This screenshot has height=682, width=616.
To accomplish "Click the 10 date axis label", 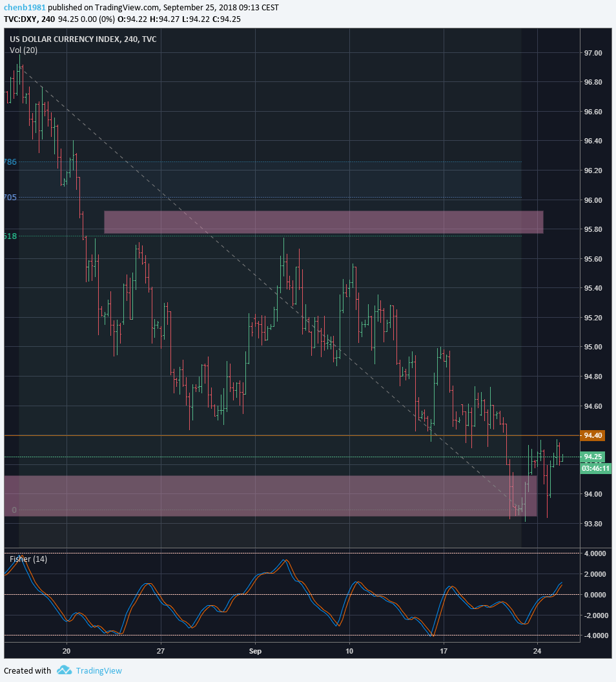I will [349, 651].
